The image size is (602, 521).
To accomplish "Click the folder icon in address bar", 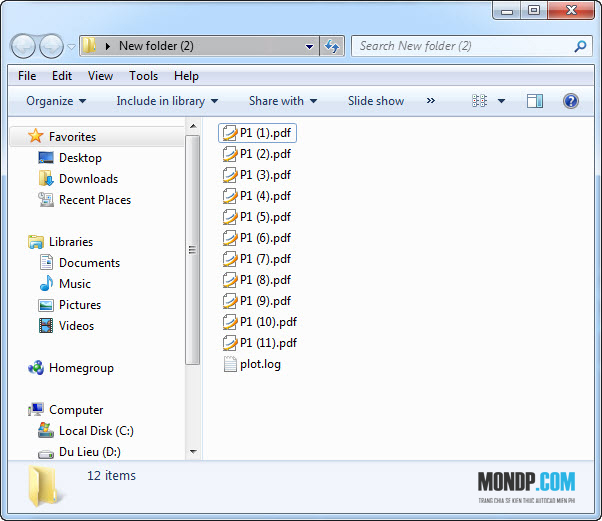I will click(89, 46).
